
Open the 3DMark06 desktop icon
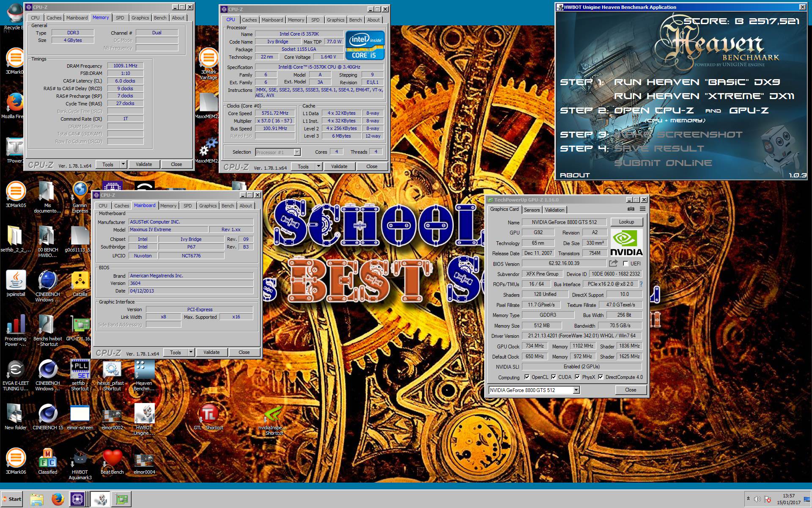[x=16, y=461]
